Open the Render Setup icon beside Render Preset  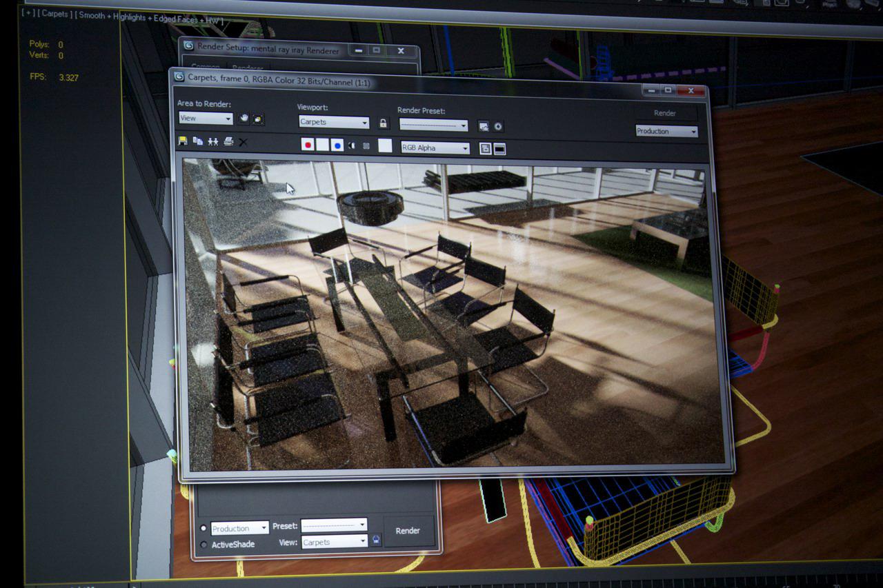484,126
